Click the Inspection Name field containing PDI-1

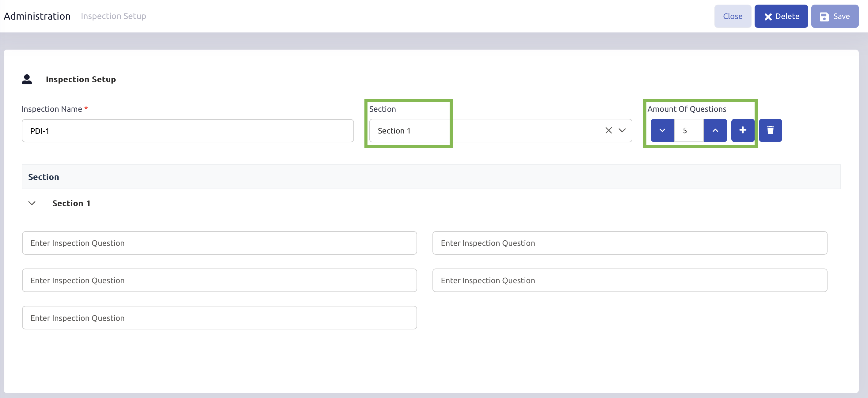[187, 131]
